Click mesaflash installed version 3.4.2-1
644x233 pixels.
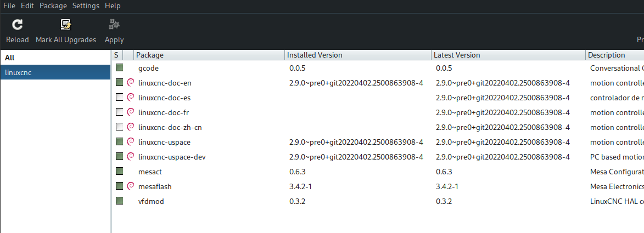point(301,186)
